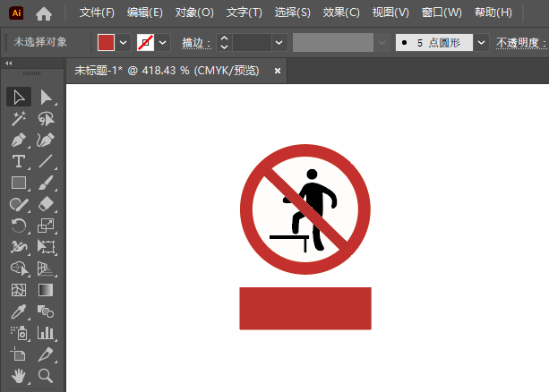Open the 对象(O) menu
Screen dimensions: 549x392
point(194,13)
